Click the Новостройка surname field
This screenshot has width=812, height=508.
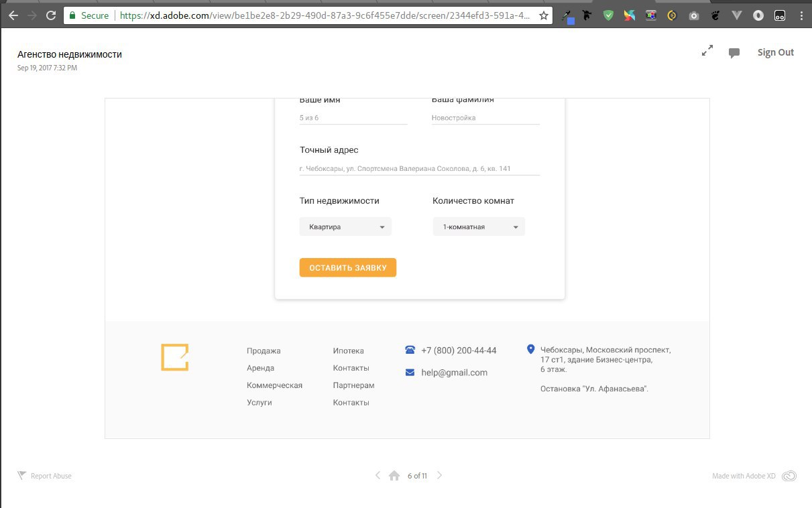(x=485, y=118)
